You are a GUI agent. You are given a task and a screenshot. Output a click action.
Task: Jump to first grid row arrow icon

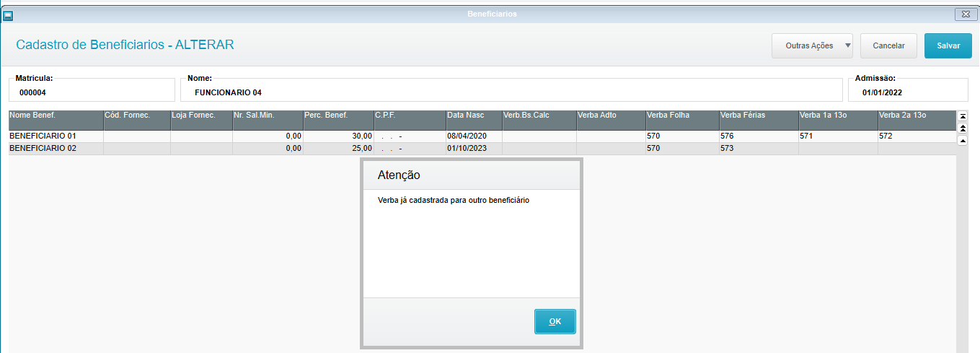pyautogui.click(x=963, y=116)
